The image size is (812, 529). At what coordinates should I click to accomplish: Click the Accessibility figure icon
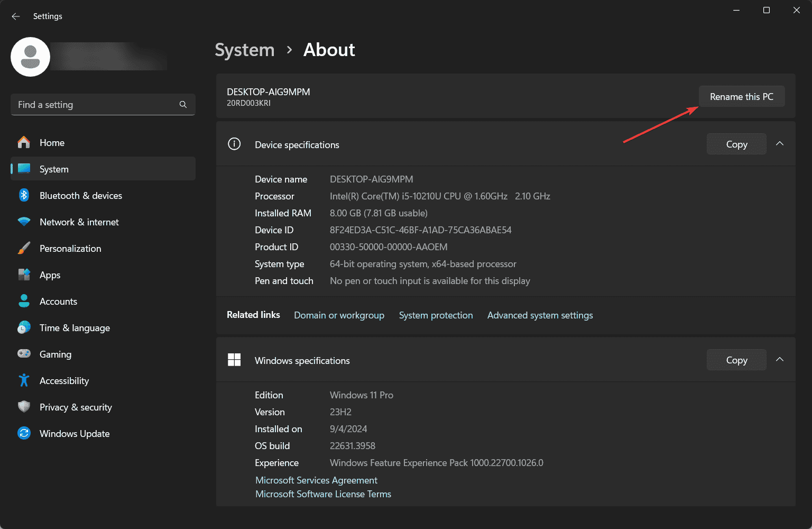coord(24,380)
